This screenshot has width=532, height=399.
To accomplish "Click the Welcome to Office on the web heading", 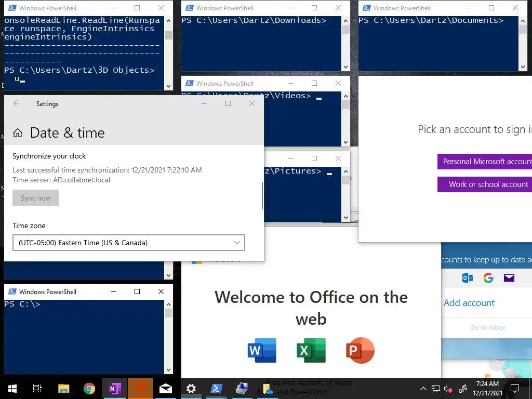I will [x=311, y=308].
